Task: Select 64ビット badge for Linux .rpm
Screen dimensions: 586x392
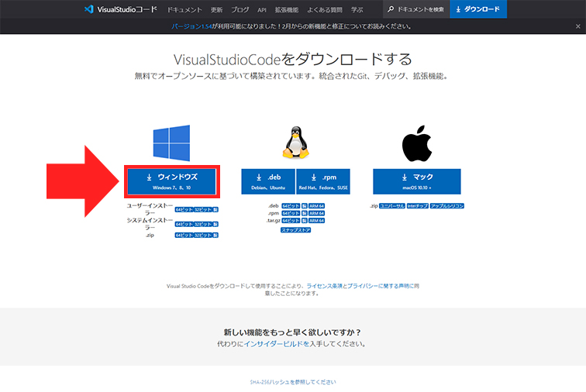Action: tap(291, 213)
